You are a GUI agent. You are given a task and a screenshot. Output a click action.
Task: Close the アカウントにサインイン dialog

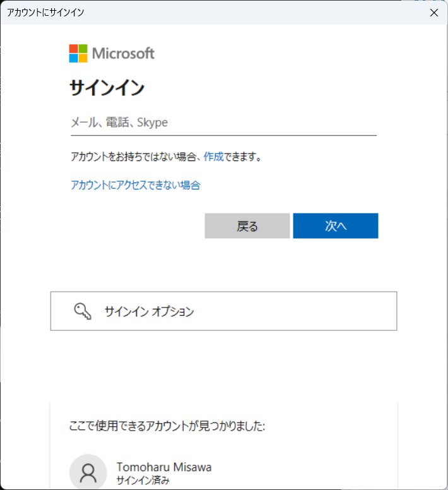[434, 13]
